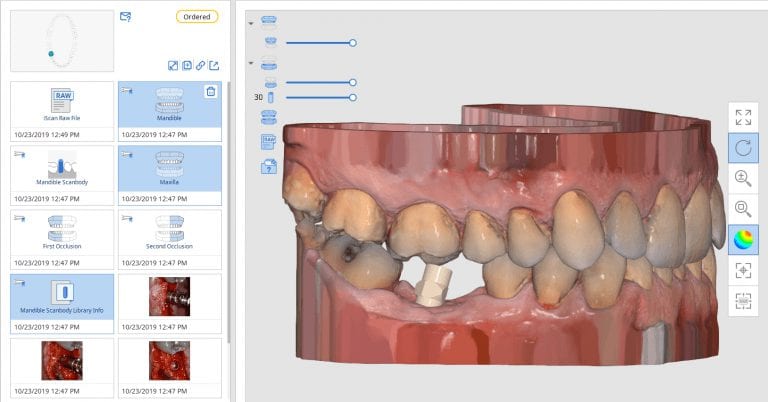Click the scanner icon on Library Info card
The width and height of the screenshot is (768, 402).
[20, 283]
